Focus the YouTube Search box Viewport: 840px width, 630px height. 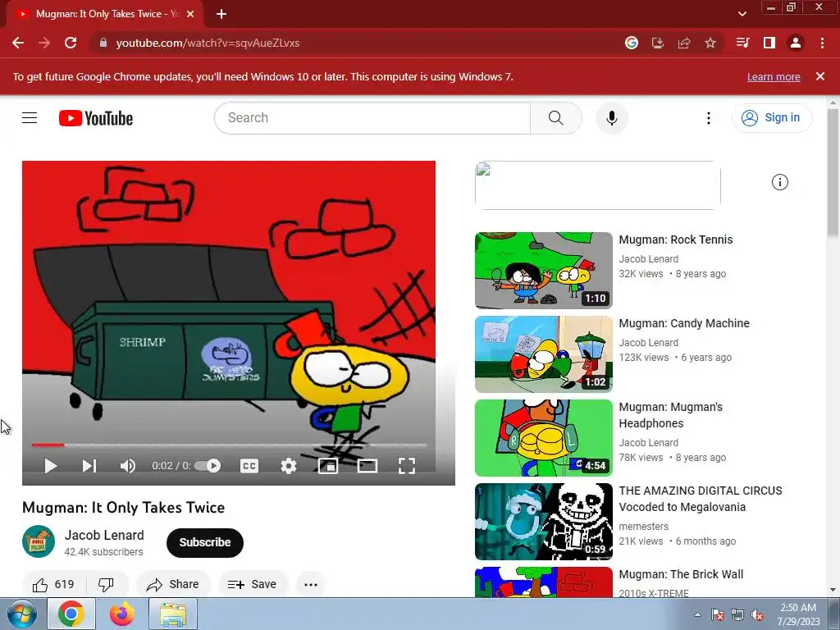tap(372, 118)
